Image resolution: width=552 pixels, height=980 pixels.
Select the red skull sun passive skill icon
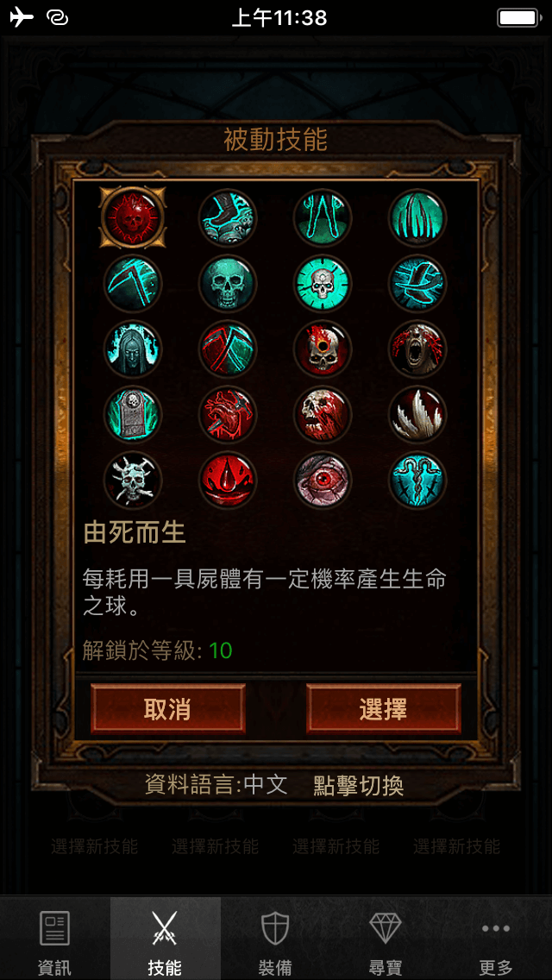[x=133, y=218]
